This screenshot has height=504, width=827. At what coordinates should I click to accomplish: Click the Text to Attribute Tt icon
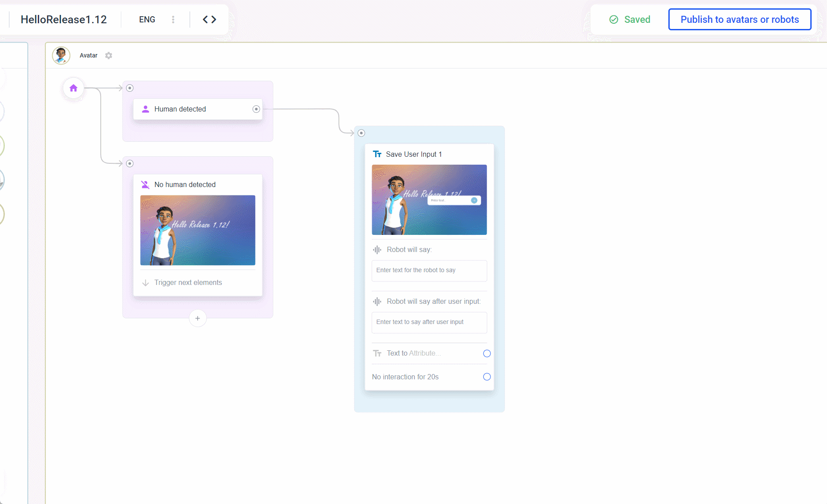pos(377,353)
